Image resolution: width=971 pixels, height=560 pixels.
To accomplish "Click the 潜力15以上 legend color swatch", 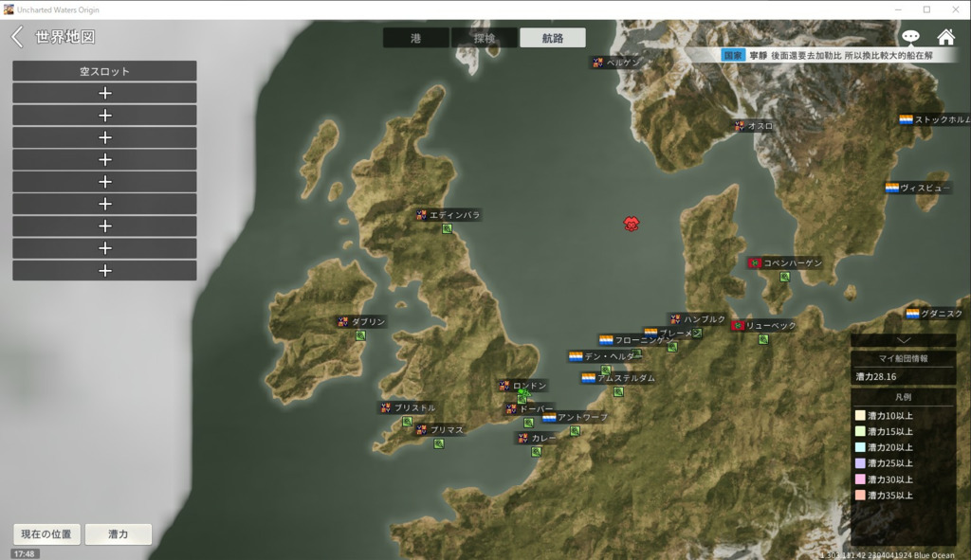I will tap(859, 431).
